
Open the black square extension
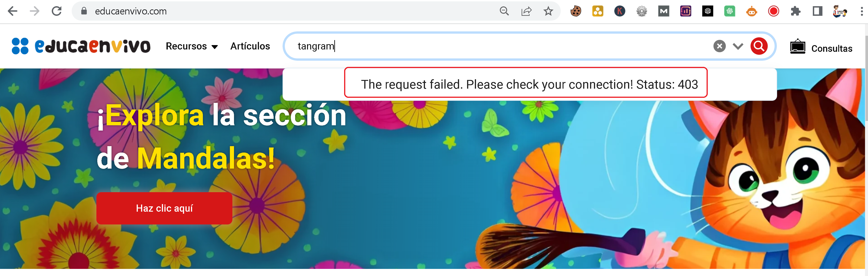(707, 11)
